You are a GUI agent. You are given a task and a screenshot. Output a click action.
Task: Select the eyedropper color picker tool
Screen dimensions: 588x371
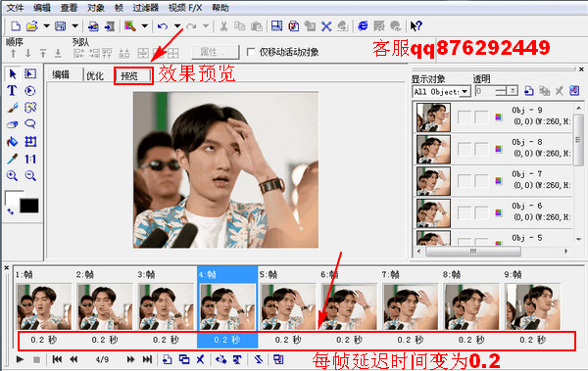[12, 159]
